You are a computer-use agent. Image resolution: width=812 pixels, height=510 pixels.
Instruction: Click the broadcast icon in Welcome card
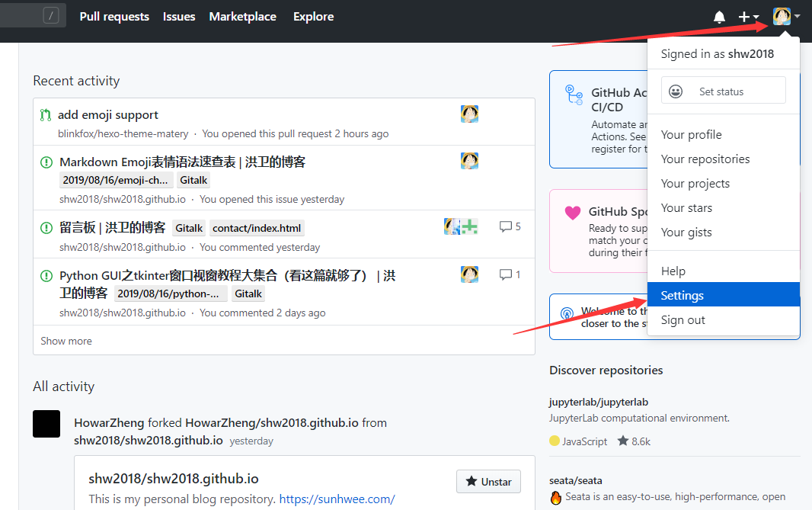[x=567, y=313]
